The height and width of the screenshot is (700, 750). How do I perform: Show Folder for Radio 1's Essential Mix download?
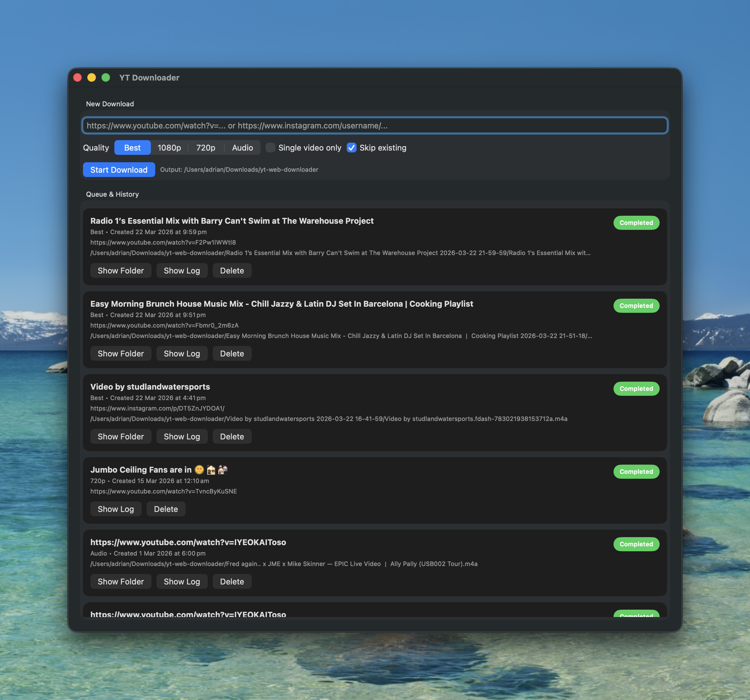pos(121,270)
